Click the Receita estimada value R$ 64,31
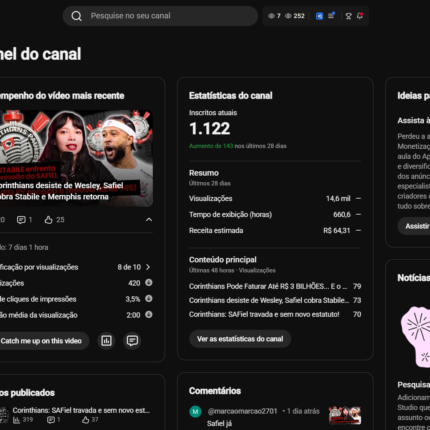Image resolution: width=430 pixels, height=430 pixels. tap(337, 231)
